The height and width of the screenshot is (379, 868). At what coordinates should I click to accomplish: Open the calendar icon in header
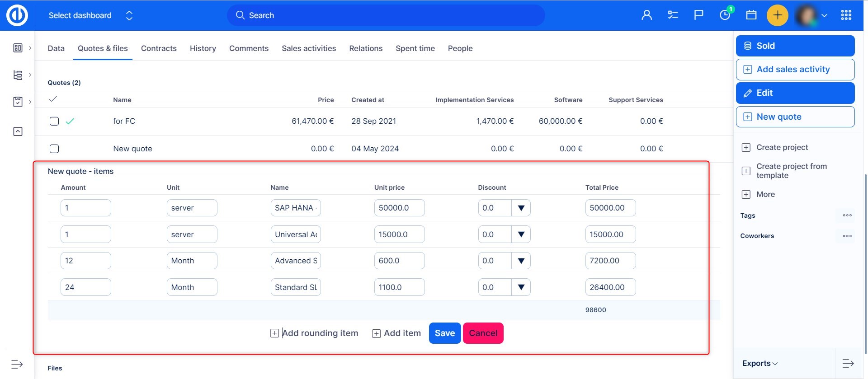[x=751, y=15]
